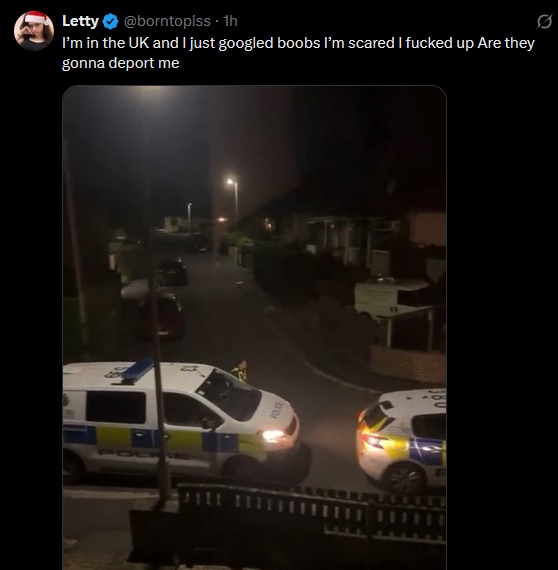Click the blue light bar on the police van
The width and height of the screenshot is (558, 570).
coord(138,370)
